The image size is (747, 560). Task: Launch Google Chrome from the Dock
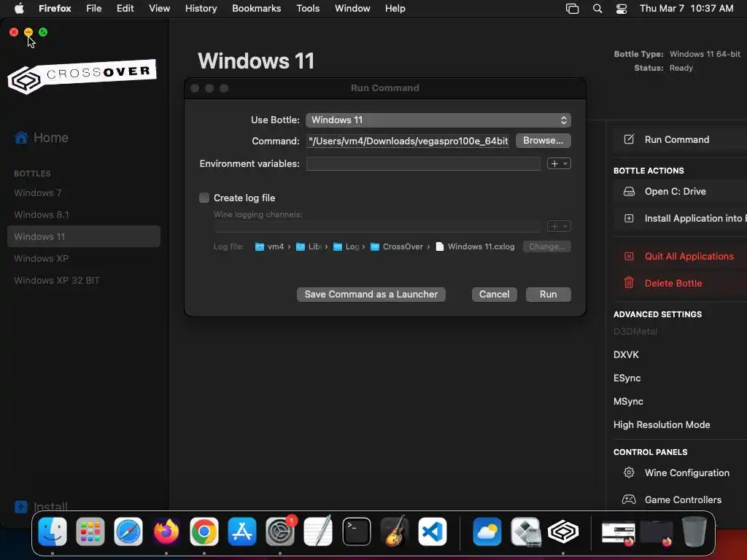click(x=204, y=532)
